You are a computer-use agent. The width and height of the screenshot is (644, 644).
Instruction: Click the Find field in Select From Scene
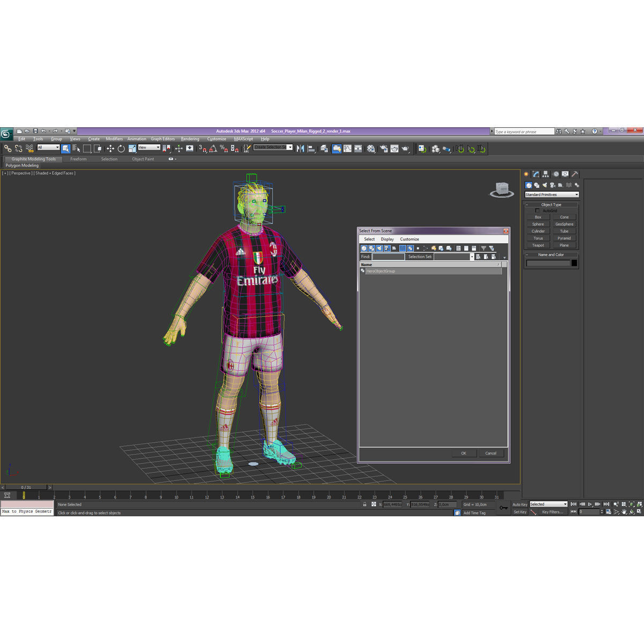[389, 257]
